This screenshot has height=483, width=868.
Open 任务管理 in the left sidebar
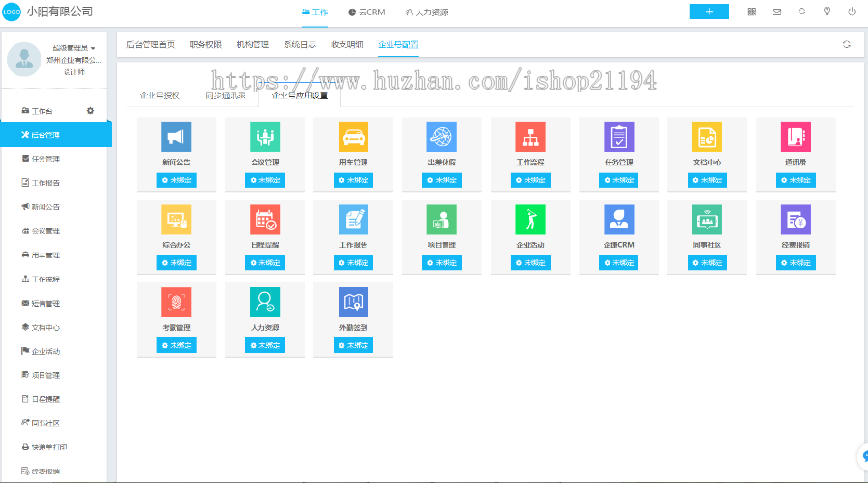pos(41,159)
